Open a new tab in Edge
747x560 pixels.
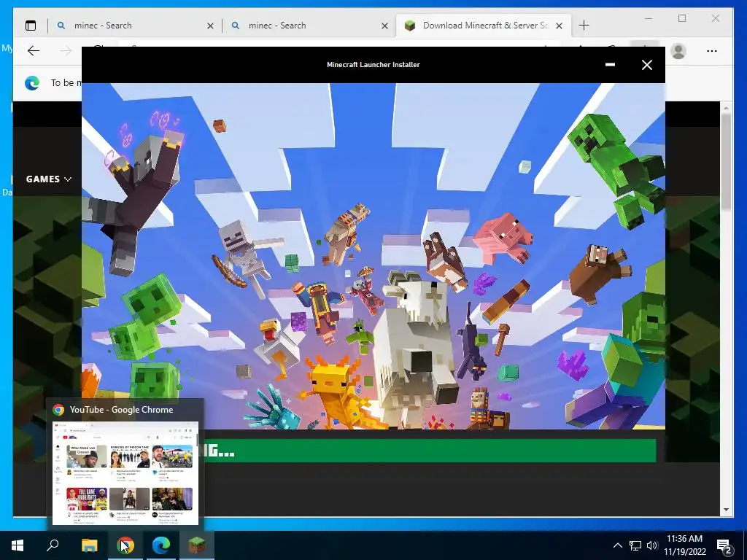tap(584, 26)
